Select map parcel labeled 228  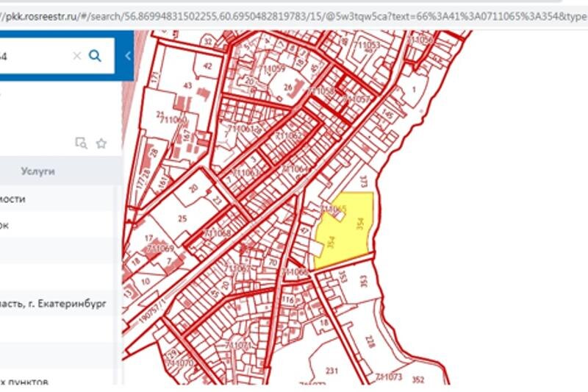370,341
